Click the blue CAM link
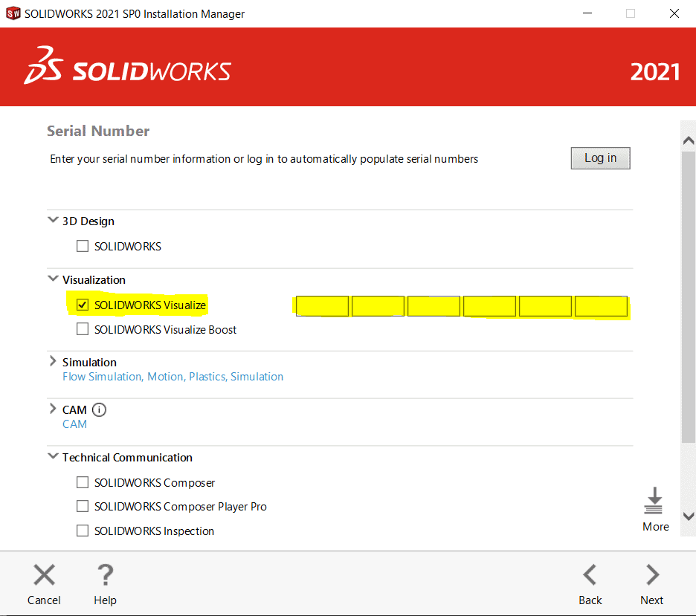This screenshot has height=616, width=696. click(74, 424)
